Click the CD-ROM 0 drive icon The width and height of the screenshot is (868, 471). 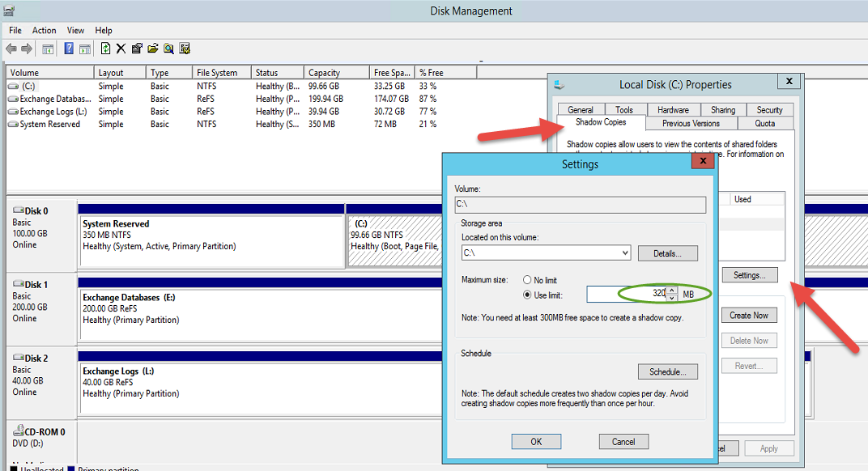click(19, 431)
